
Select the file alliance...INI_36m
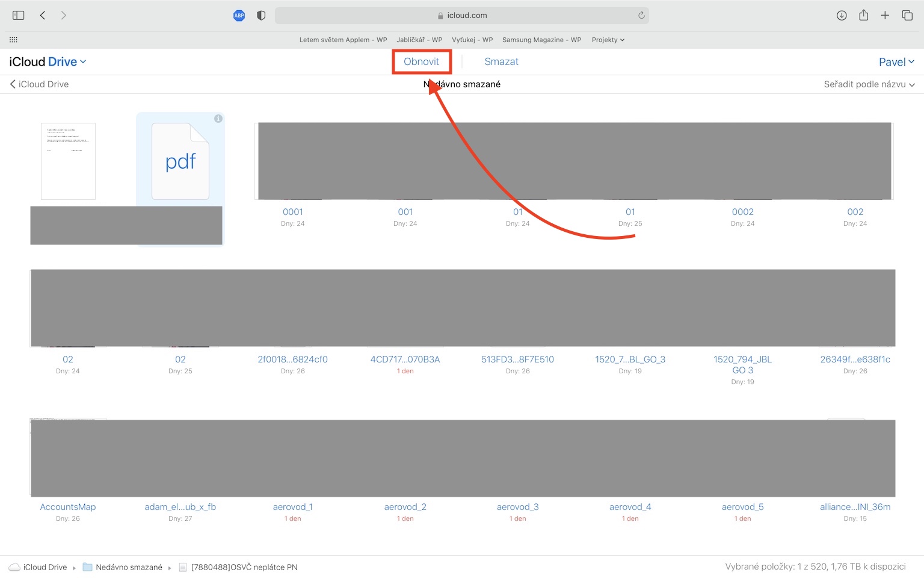[x=855, y=507]
